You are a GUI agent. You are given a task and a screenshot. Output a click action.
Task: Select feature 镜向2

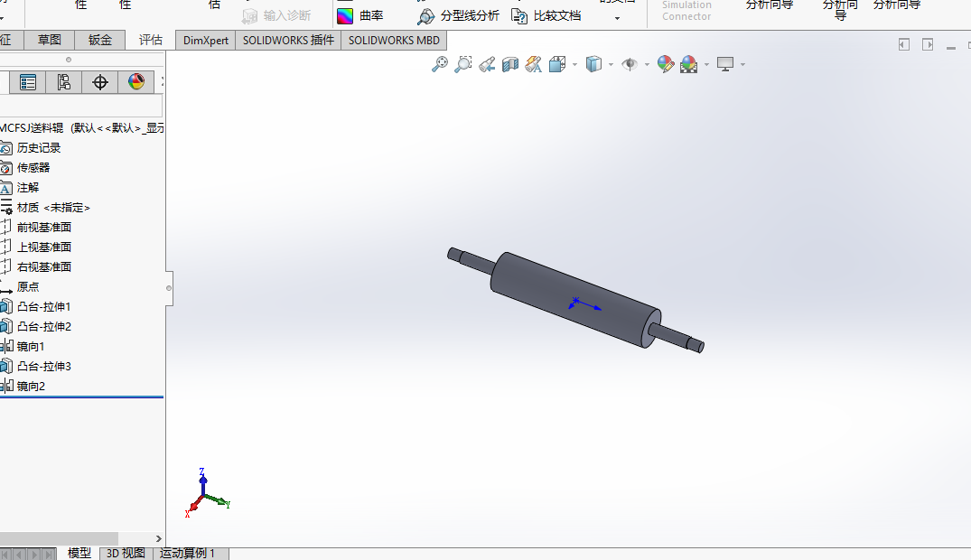click(31, 386)
